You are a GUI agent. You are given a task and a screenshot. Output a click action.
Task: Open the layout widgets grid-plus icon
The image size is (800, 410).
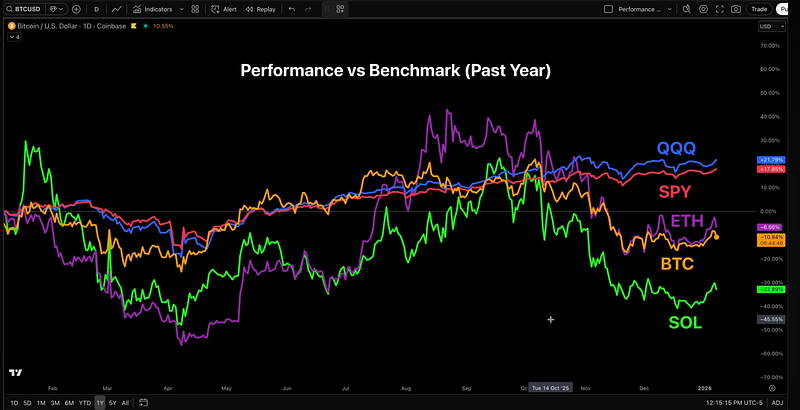(340, 9)
